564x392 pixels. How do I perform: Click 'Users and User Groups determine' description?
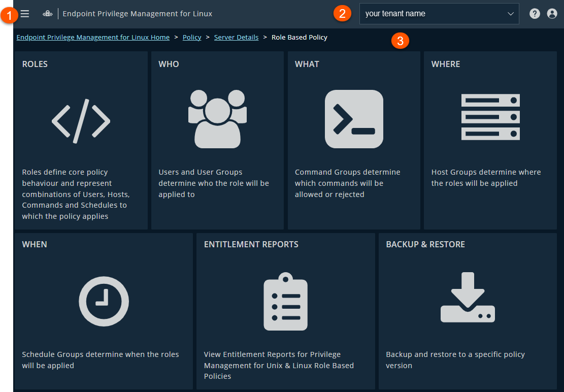(214, 183)
